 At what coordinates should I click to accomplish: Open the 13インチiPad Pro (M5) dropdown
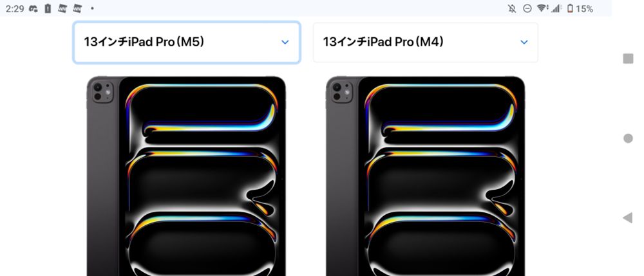coord(187,42)
